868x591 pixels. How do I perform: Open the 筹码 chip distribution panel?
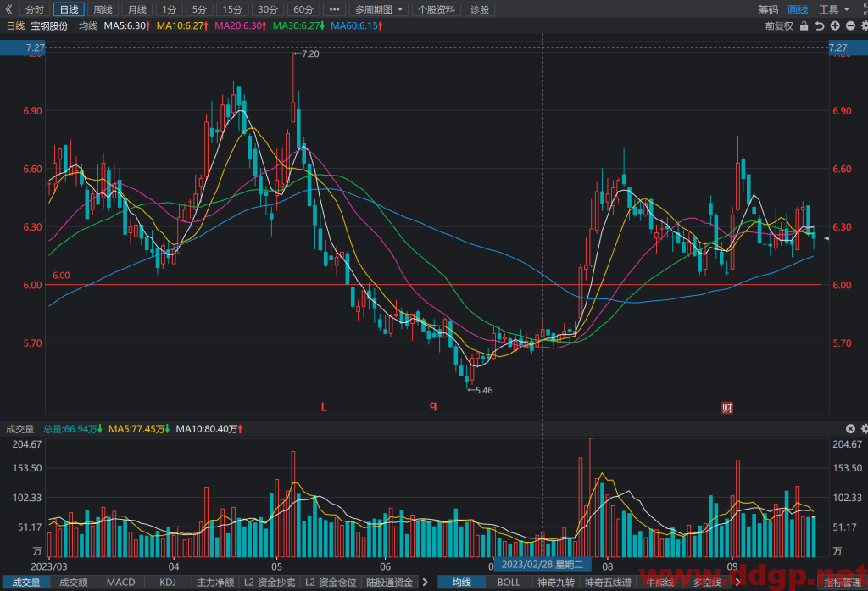tap(768, 9)
